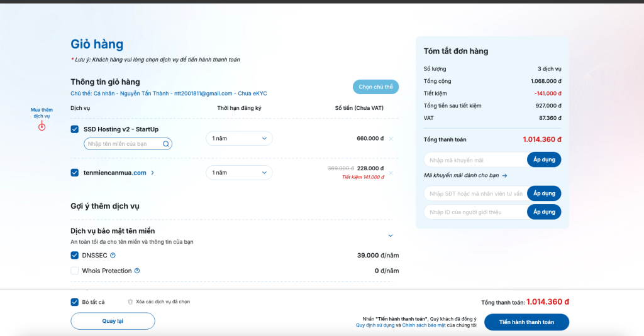Uncheck the SSD Hosting v2 - StartUp checkbox
The width and height of the screenshot is (644, 336).
[x=75, y=129]
